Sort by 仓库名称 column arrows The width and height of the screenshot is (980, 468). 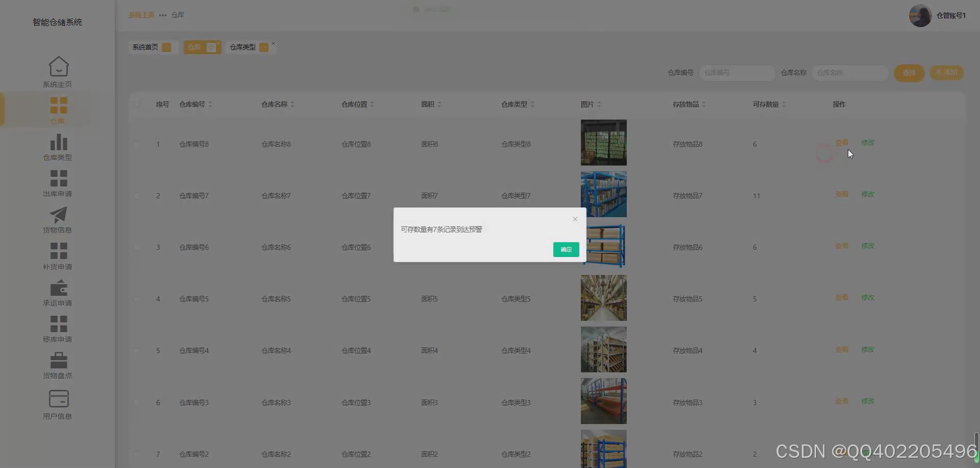(292, 104)
